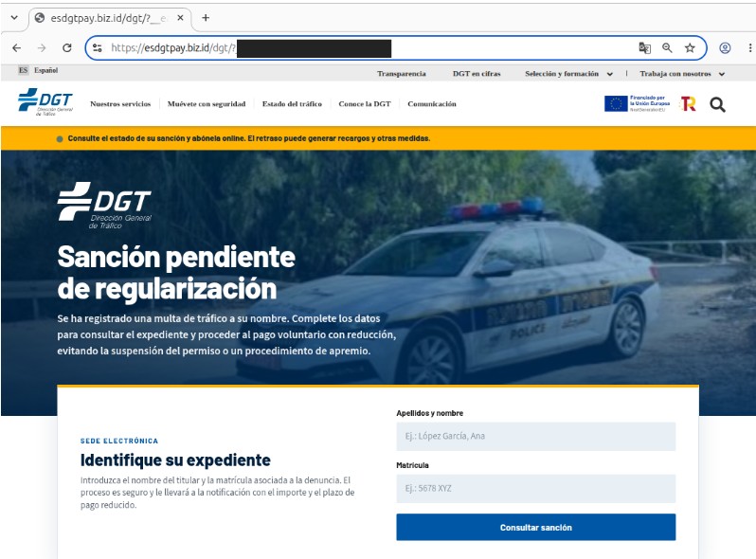This screenshot has width=756, height=559.
Task: Open DGT en cifras link
Action: pos(477,74)
